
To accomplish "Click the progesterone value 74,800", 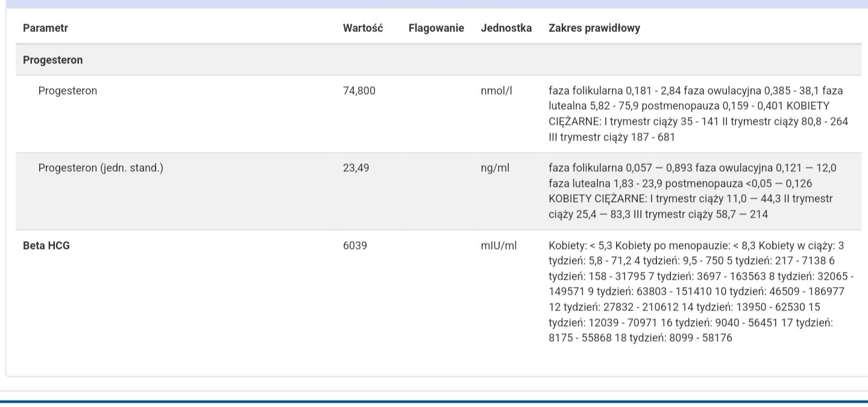I will (359, 91).
